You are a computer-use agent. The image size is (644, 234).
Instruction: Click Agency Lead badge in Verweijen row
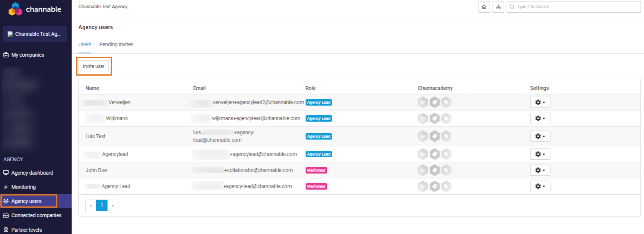coord(319,102)
